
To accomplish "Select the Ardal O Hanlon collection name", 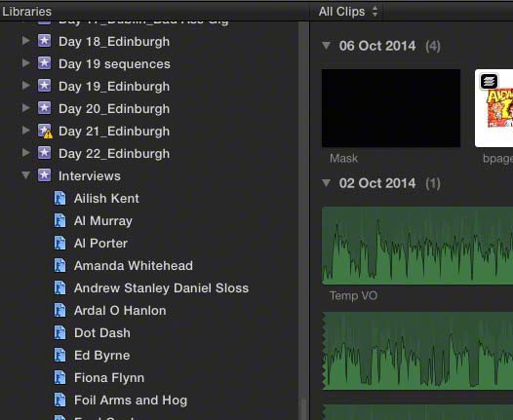I will tap(120, 311).
